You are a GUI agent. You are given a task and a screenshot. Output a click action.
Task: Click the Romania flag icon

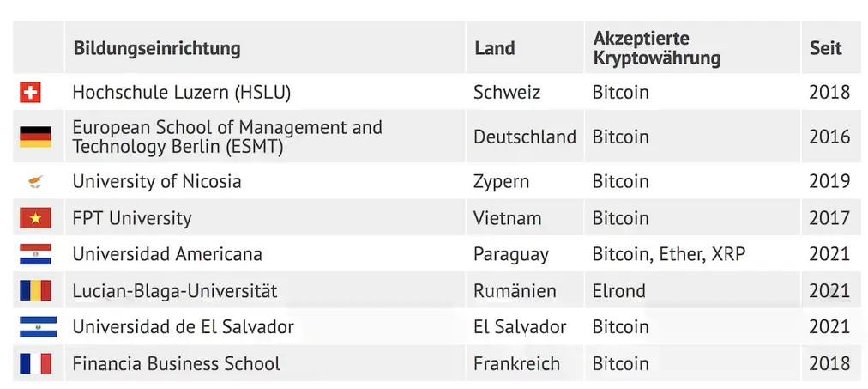coord(35,290)
